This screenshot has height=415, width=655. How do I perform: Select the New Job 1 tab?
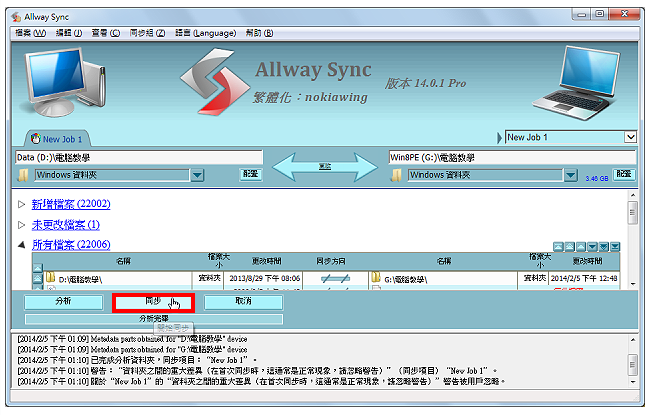coord(57,139)
